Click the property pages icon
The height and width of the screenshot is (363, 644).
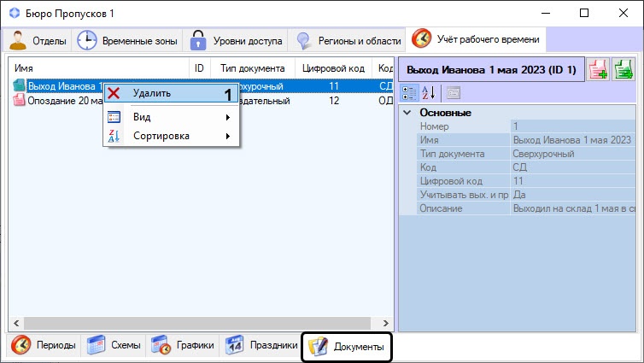coord(454,92)
